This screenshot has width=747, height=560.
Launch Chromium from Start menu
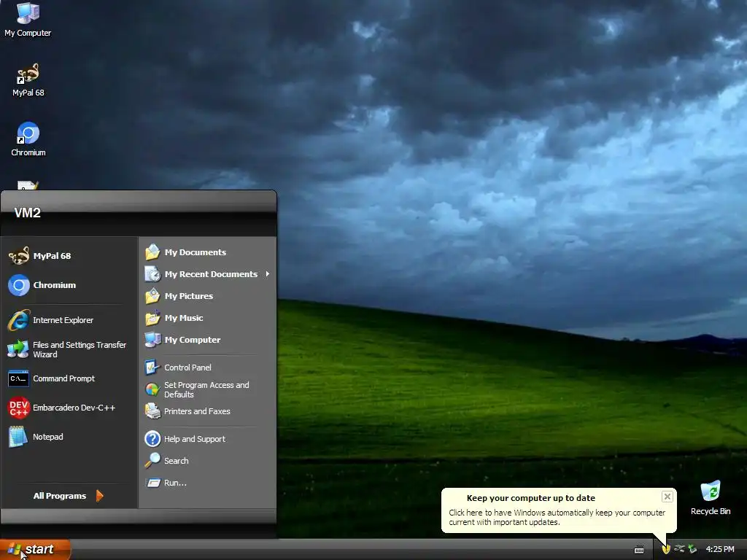coord(69,285)
